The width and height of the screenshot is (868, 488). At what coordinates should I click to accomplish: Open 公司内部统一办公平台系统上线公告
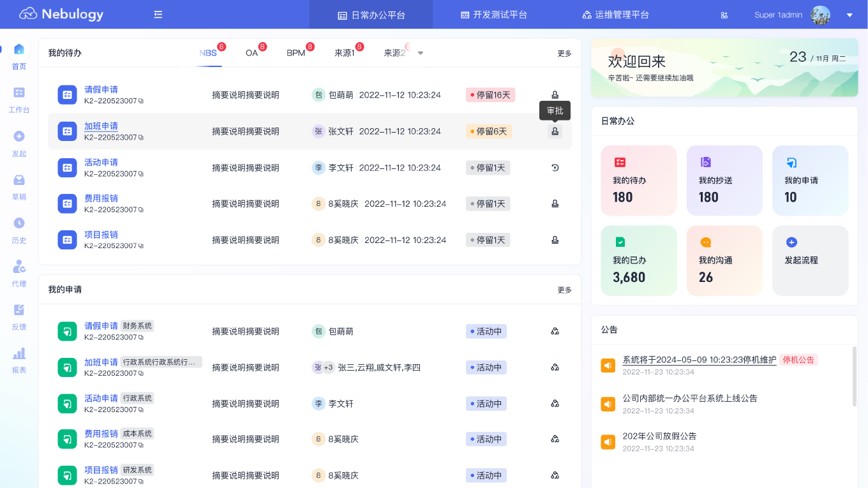click(690, 398)
